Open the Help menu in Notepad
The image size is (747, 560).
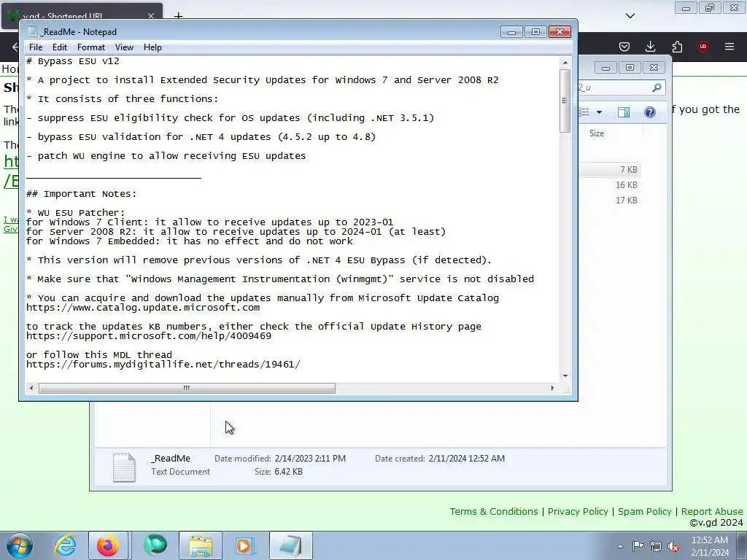click(x=152, y=47)
